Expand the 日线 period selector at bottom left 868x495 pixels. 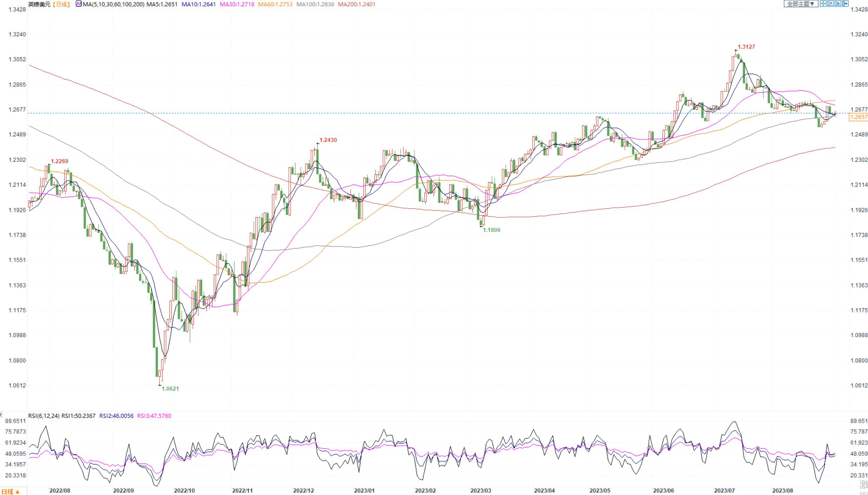click(10, 492)
